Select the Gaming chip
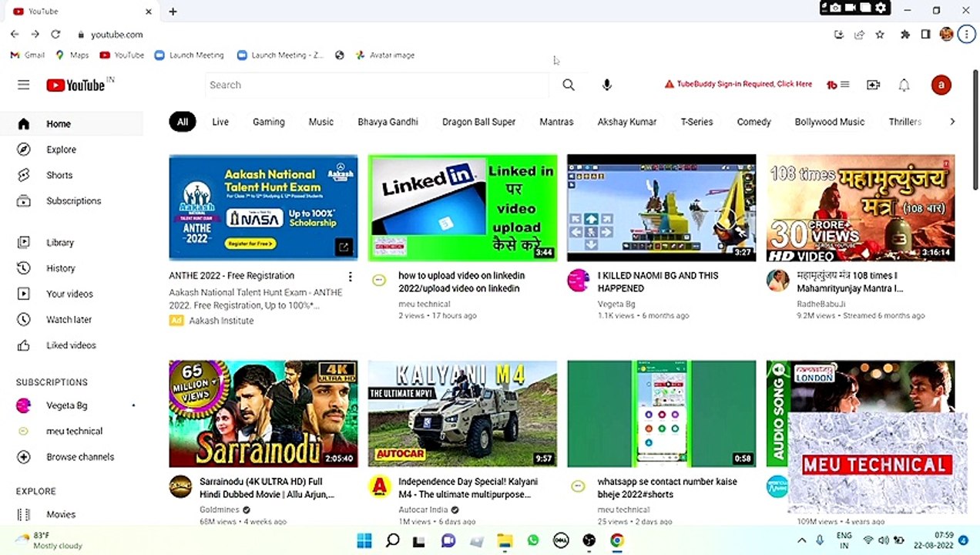 click(x=269, y=122)
